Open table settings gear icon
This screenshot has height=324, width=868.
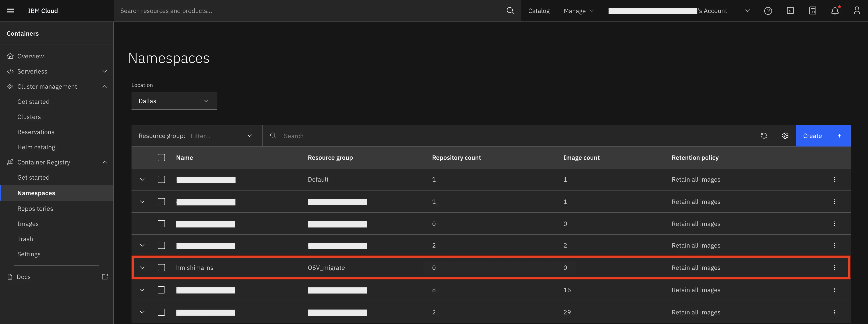[x=785, y=136]
